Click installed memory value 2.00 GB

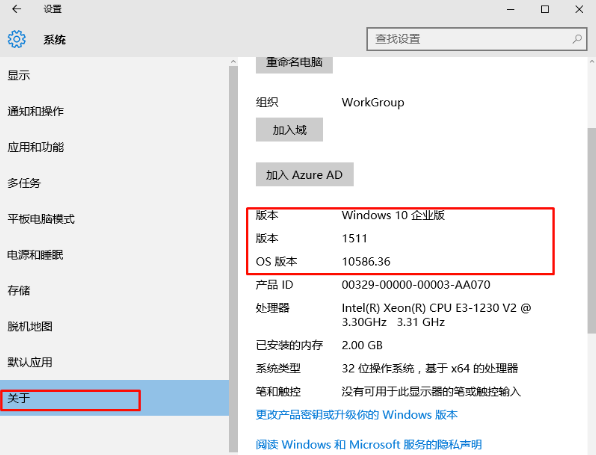[362, 345]
